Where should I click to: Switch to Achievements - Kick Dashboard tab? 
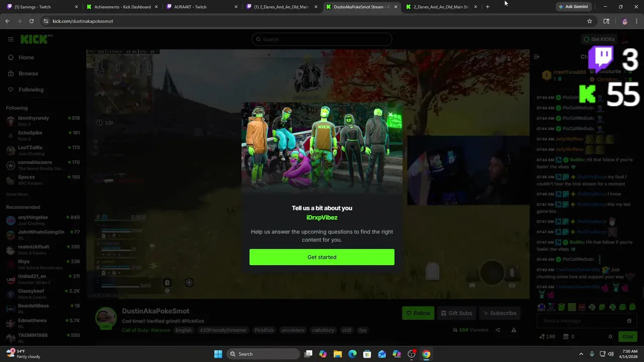click(121, 7)
